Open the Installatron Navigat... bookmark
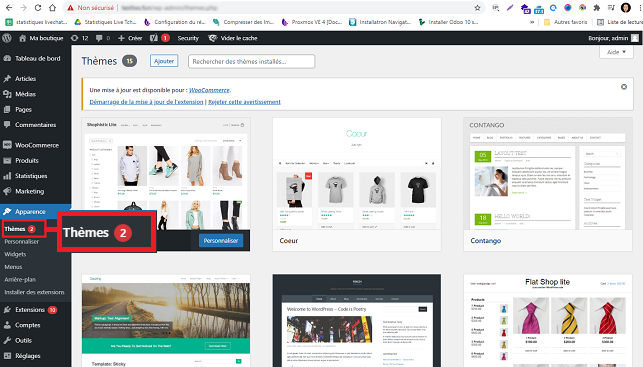Viewport: 643px width, 367px height. [380, 22]
